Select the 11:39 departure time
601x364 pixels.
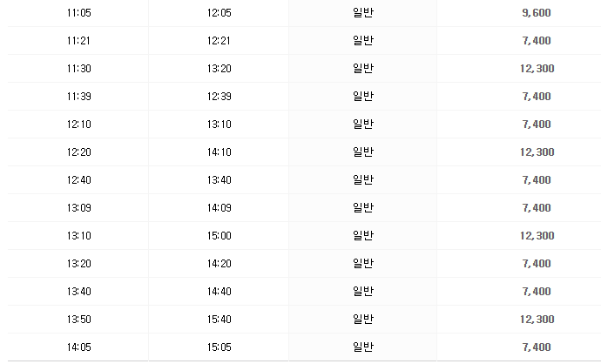click(x=78, y=97)
